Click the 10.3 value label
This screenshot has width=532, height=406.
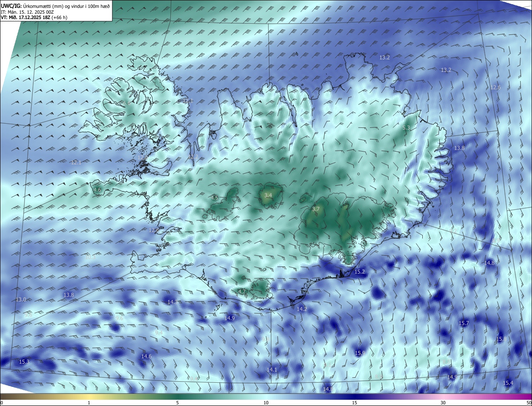tap(90, 257)
